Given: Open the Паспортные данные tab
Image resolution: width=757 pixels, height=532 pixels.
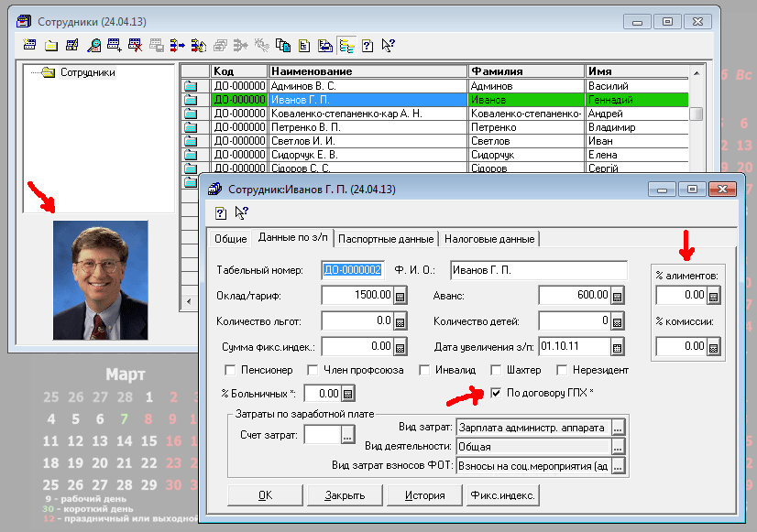Looking at the screenshot, I should pos(386,239).
